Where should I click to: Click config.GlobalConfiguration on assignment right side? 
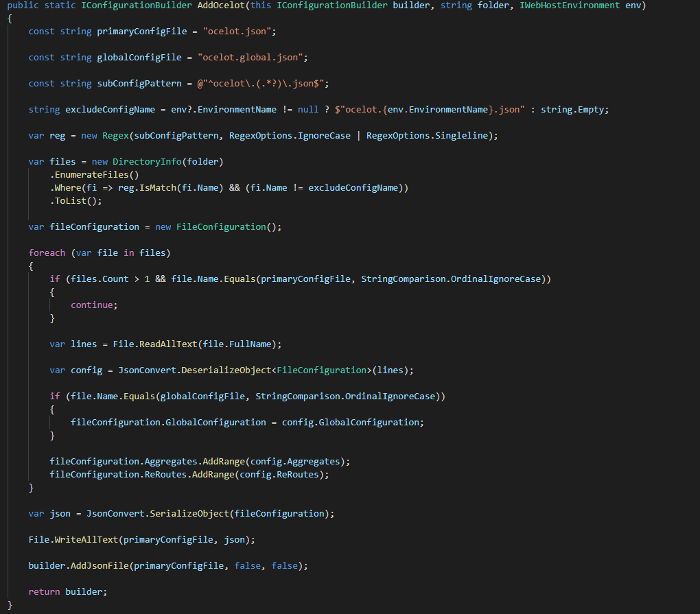351,422
